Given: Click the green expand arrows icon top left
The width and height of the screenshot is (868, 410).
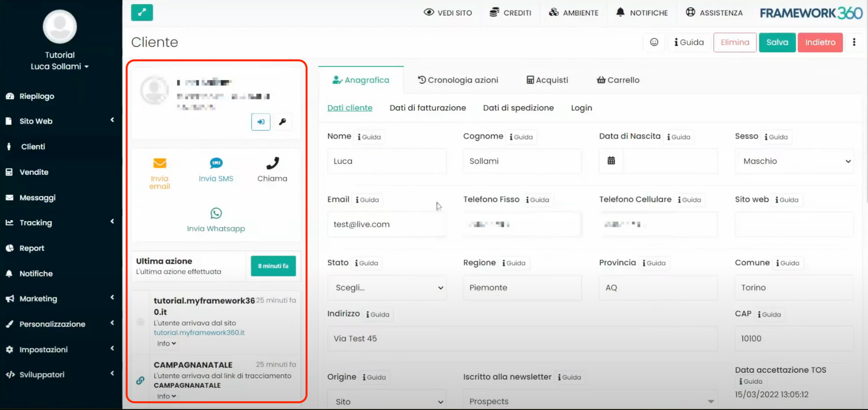Looking at the screenshot, I should point(142,13).
